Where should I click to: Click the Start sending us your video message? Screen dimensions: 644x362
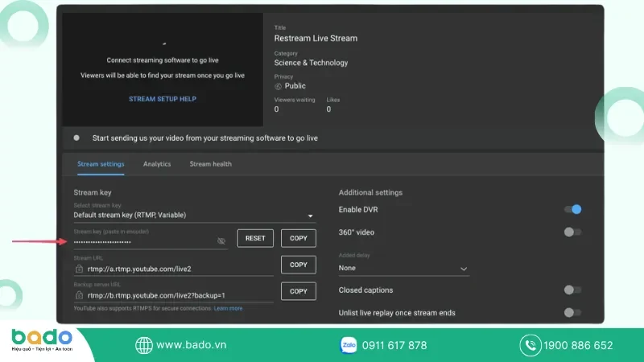(205, 138)
